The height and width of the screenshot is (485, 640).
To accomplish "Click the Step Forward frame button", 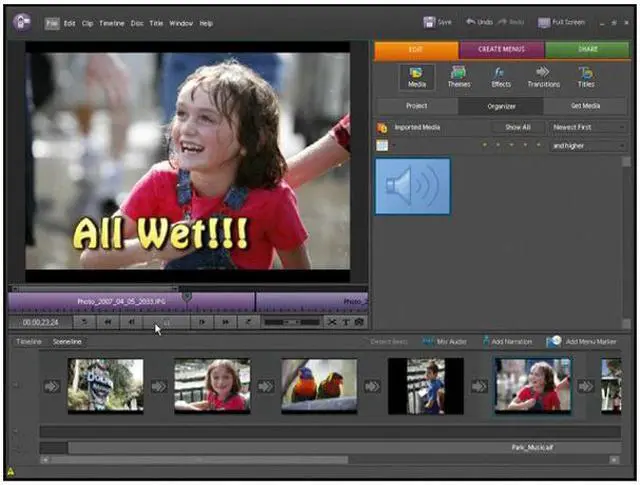I will [202, 323].
